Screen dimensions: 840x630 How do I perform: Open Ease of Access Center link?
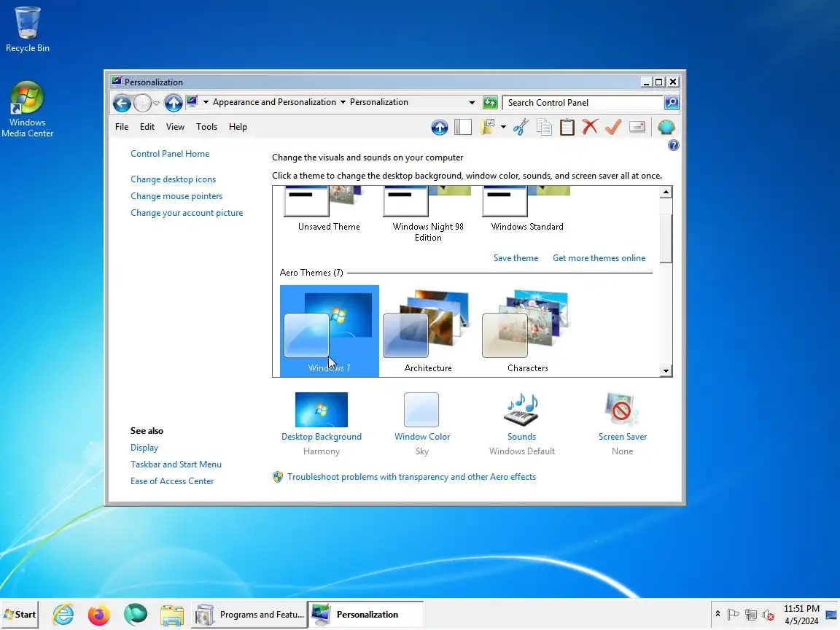point(172,481)
